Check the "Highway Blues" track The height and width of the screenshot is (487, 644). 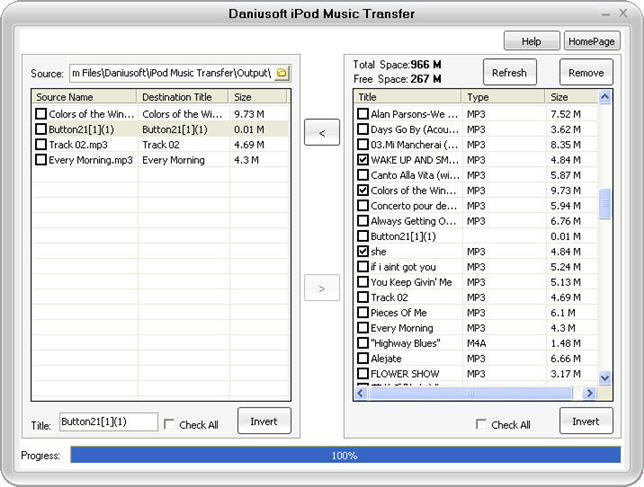tap(363, 343)
